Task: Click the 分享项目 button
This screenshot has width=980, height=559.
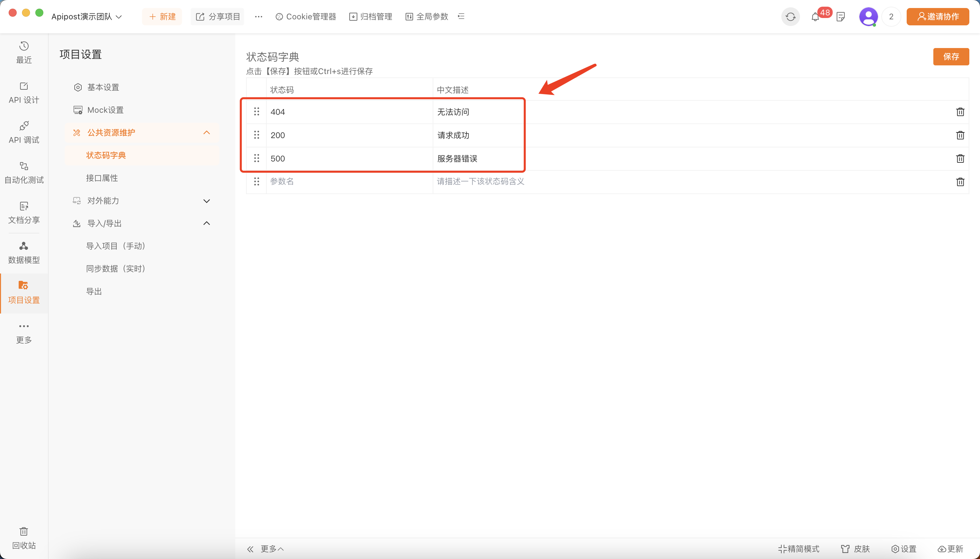Action: pyautogui.click(x=217, y=16)
